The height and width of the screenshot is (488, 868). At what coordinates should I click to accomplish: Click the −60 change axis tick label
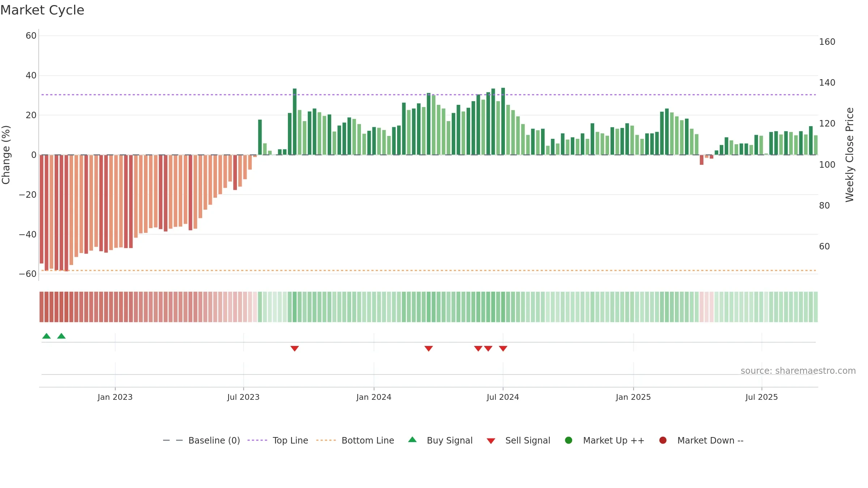tap(28, 274)
